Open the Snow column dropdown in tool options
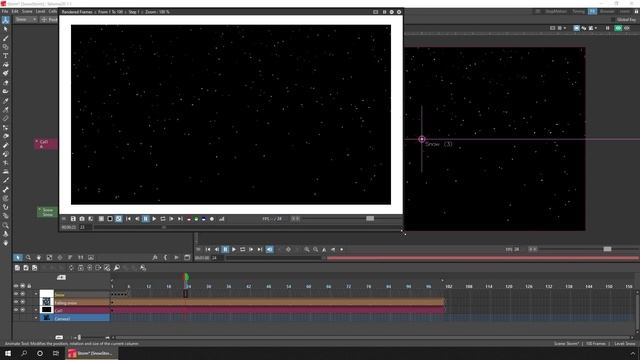640x360 pixels. tap(25, 20)
